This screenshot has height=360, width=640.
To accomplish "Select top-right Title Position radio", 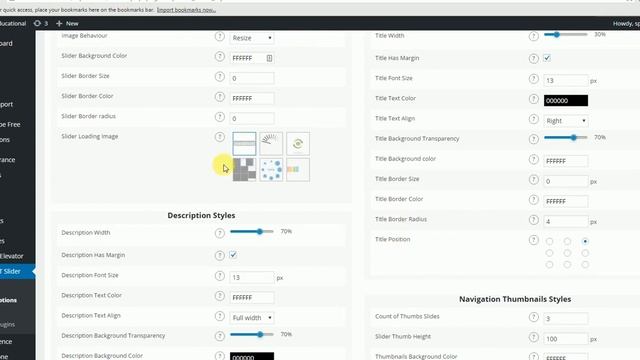I will (585, 242).
